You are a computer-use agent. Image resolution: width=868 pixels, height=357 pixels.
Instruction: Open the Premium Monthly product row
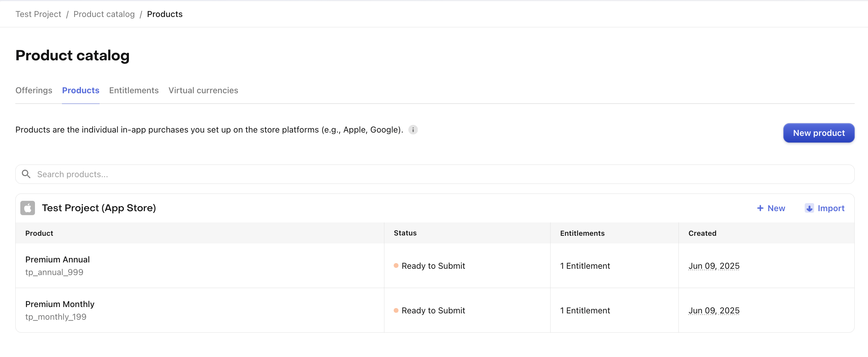coord(435,310)
